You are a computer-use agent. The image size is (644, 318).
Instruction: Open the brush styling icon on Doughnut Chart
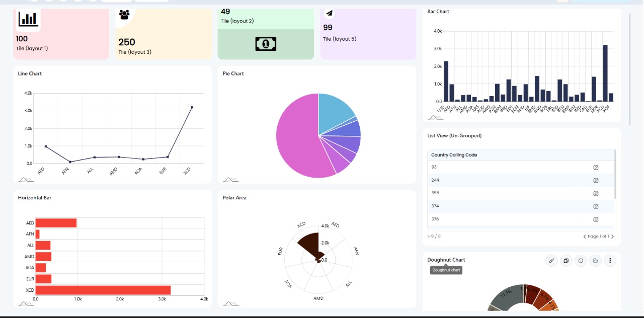[x=551, y=261]
